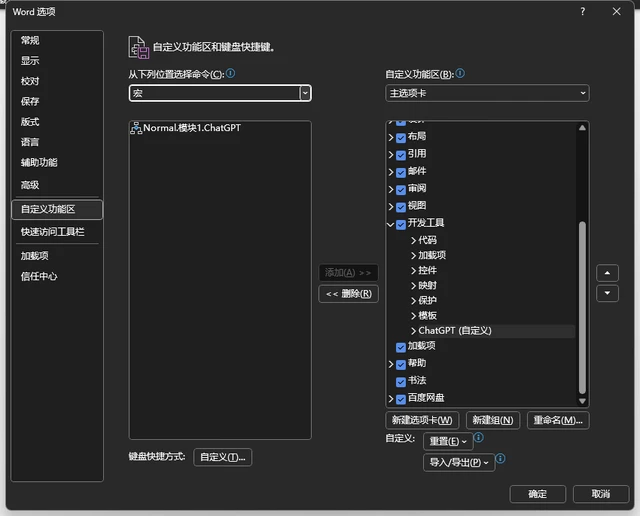Uncheck the 引用 tab checkbox
The image size is (640, 516).
click(x=401, y=155)
